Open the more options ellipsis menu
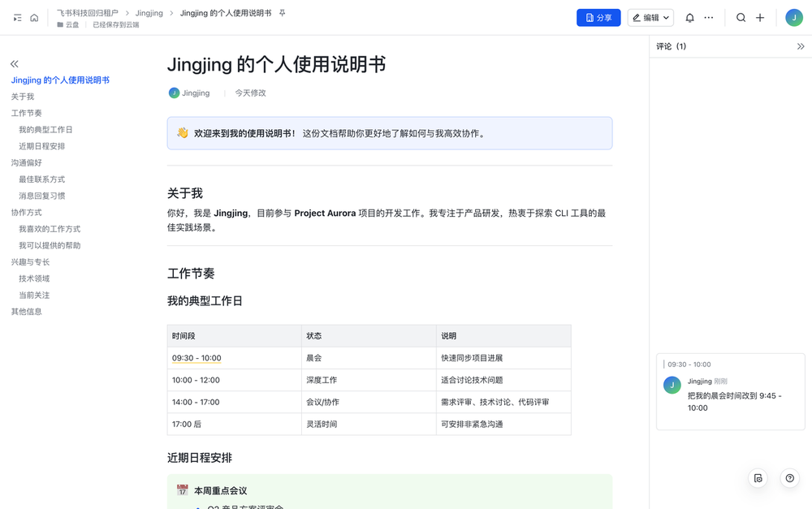This screenshot has height=509, width=812. [710, 17]
